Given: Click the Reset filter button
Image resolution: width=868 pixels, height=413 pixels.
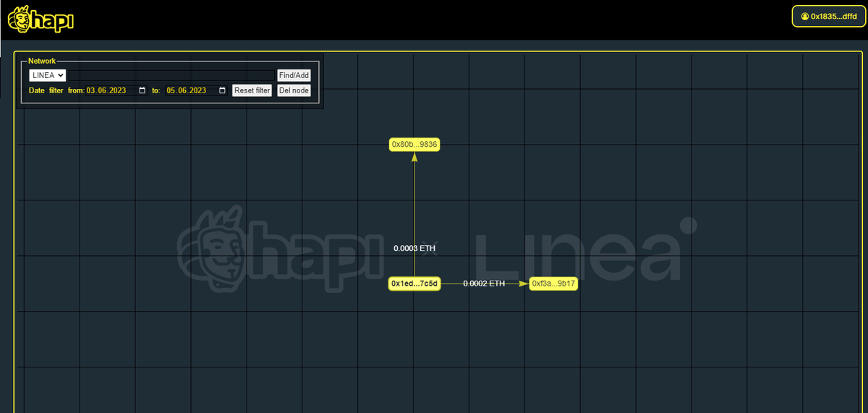Looking at the screenshot, I should 252,90.
